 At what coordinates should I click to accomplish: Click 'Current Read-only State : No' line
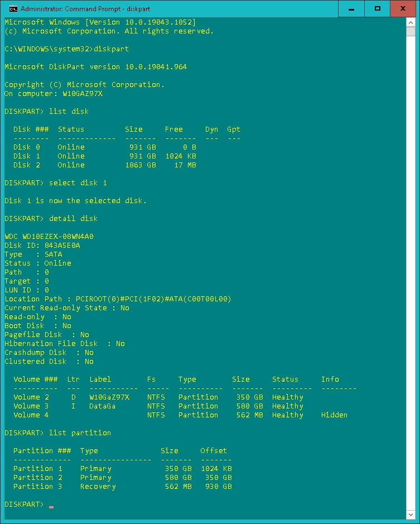click(67, 308)
